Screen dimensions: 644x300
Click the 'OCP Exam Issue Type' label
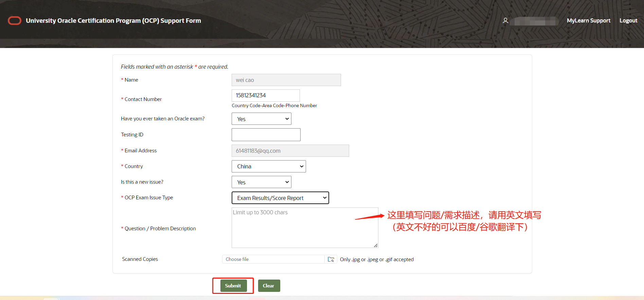pyautogui.click(x=148, y=198)
